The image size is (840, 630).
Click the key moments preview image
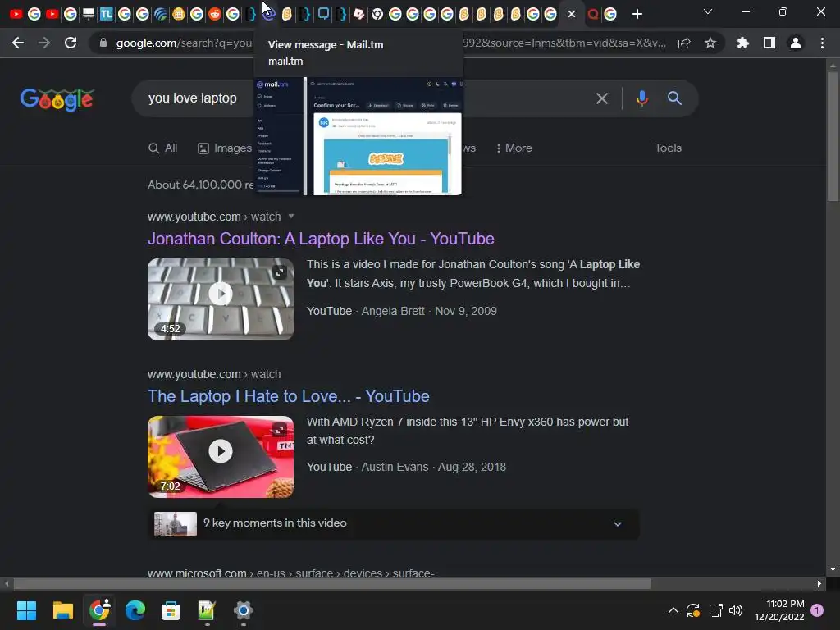(x=176, y=523)
